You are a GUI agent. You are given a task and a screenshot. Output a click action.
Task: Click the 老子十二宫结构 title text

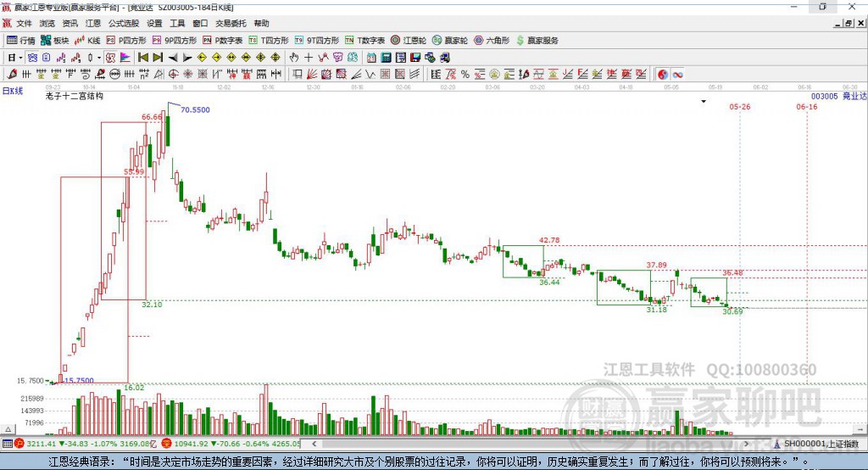click(x=75, y=96)
